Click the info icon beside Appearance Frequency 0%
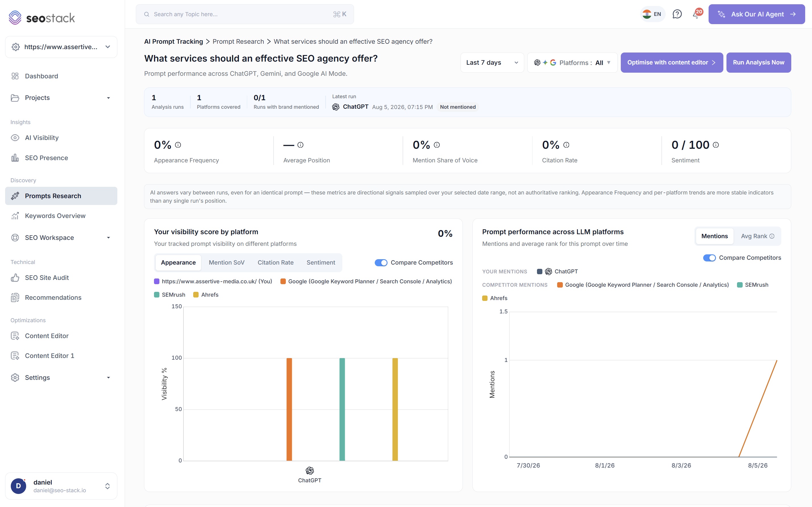Viewport: 812px width, 507px height. (178, 145)
